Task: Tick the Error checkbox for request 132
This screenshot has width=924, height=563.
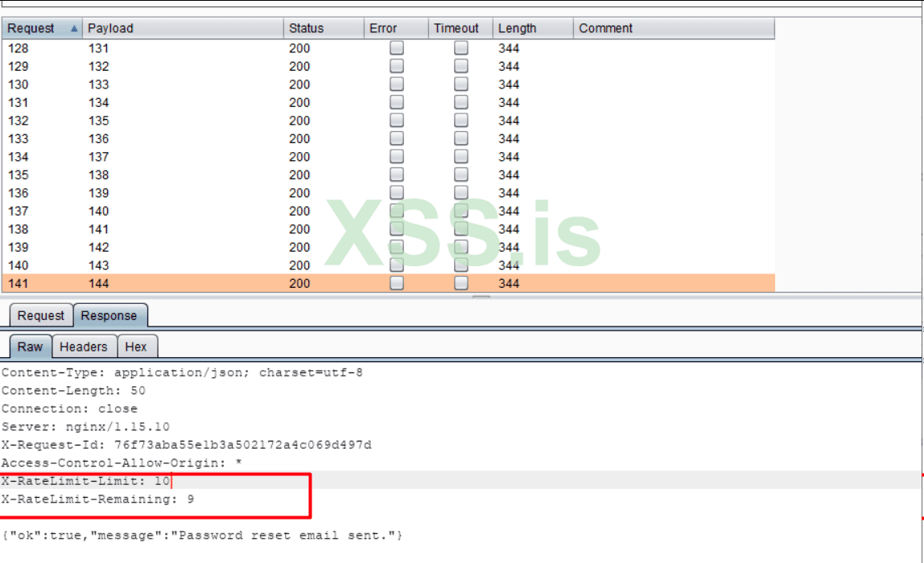Action: (397, 120)
